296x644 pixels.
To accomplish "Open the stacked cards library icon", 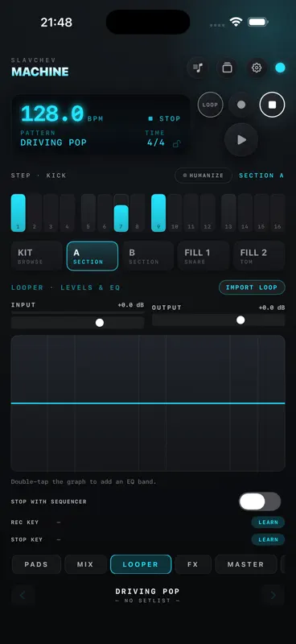I will (227, 68).
